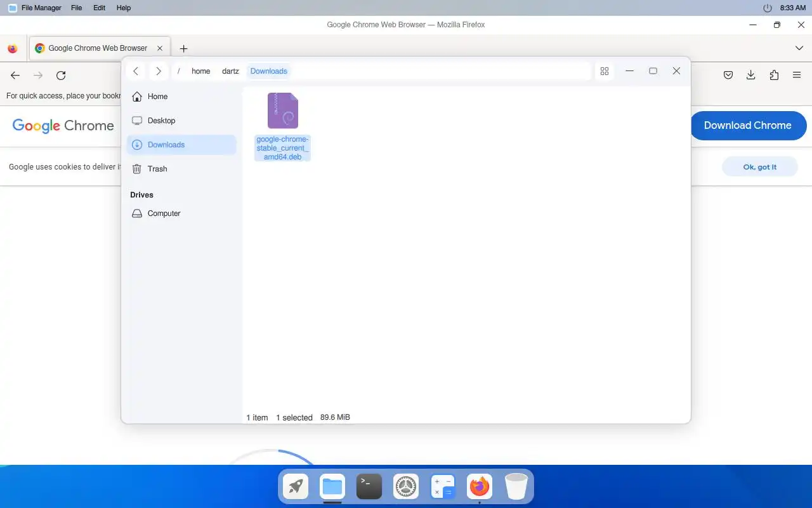The image size is (812, 508).
Task: Open Trash in File Manager sidebar
Action: pos(181,169)
